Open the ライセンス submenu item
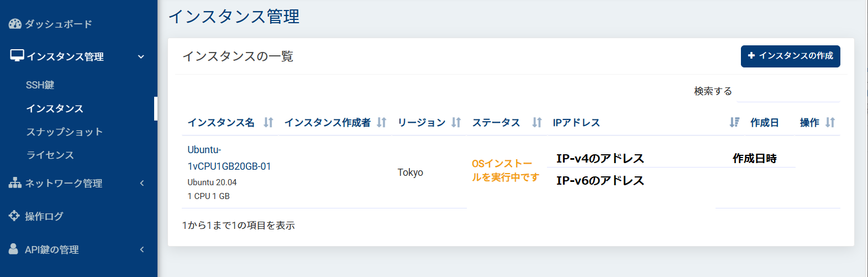 (x=50, y=155)
